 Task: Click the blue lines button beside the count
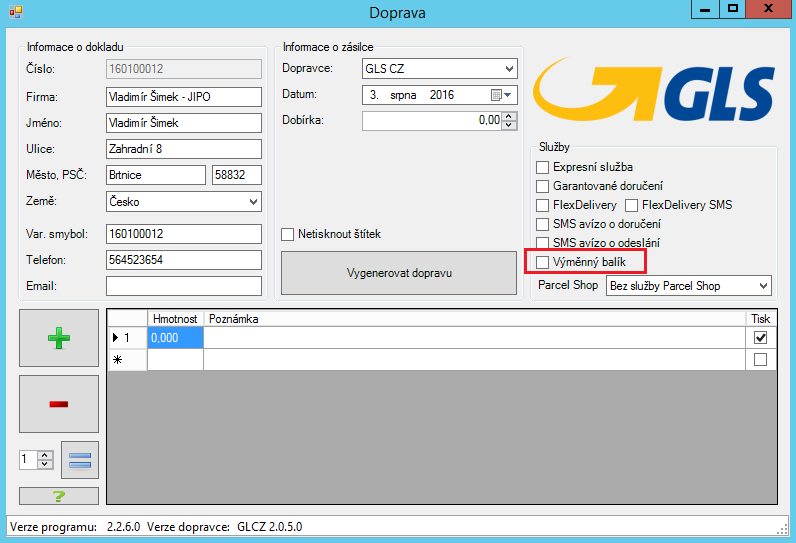[x=80, y=460]
